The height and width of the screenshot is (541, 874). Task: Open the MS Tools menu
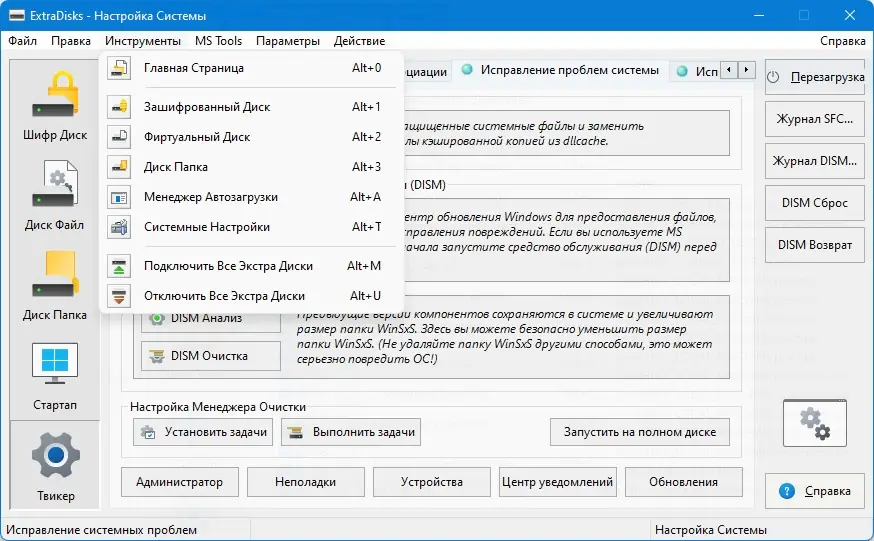218,41
